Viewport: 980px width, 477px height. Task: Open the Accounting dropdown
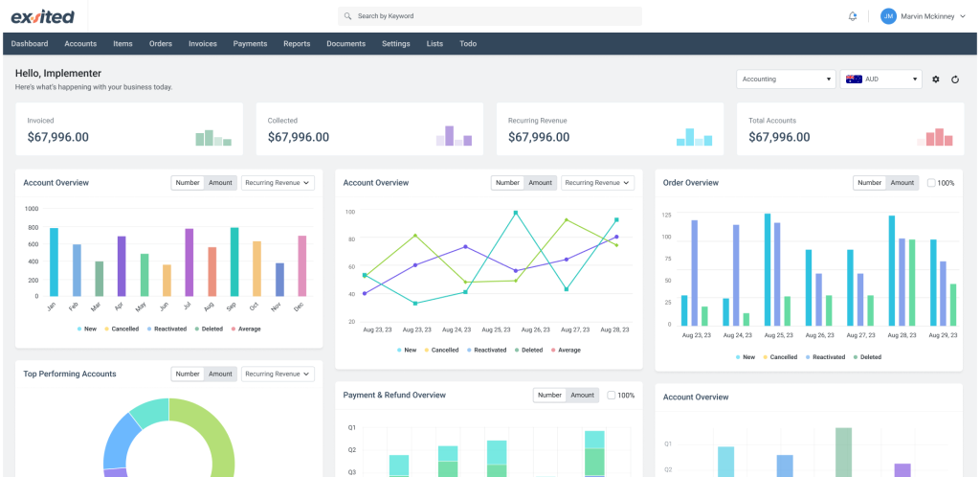(785, 79)
